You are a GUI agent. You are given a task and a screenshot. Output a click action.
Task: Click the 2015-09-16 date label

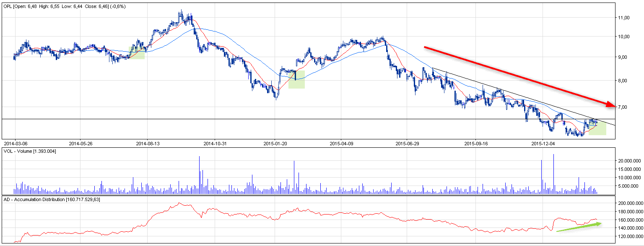tap(476, 143)
